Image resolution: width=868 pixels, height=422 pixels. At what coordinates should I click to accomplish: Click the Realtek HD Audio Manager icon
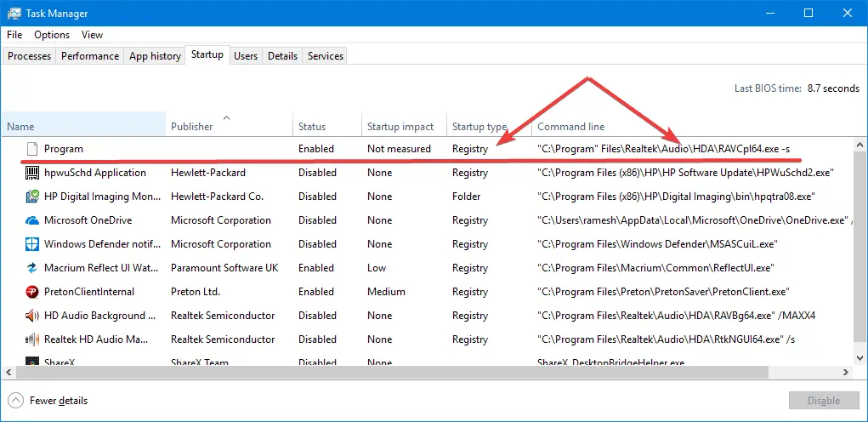point(32,339)
